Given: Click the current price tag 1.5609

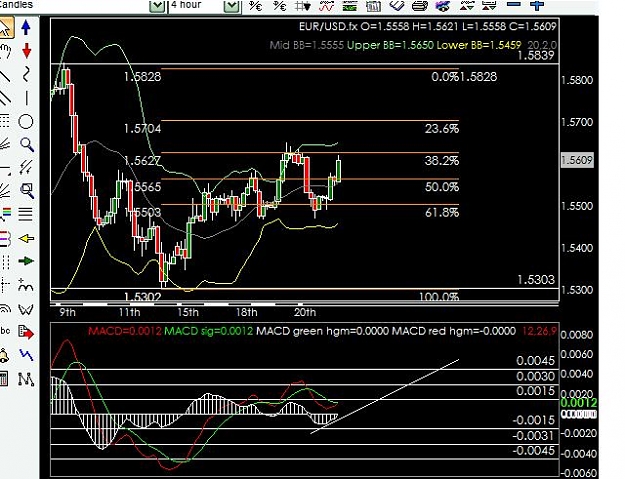Looking at the screenshot, I should (577, 160).
